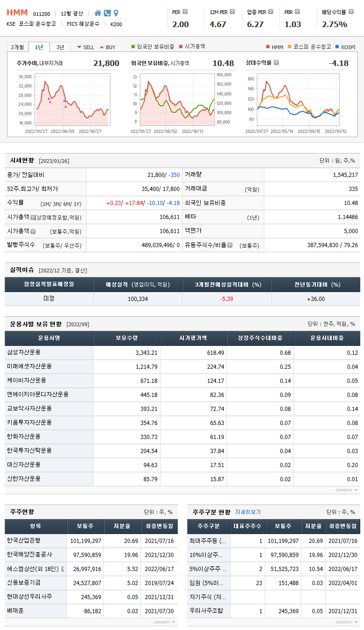
Task: Expand 에스엠상선(외 18인) detail icon
Action: (62, 569)
